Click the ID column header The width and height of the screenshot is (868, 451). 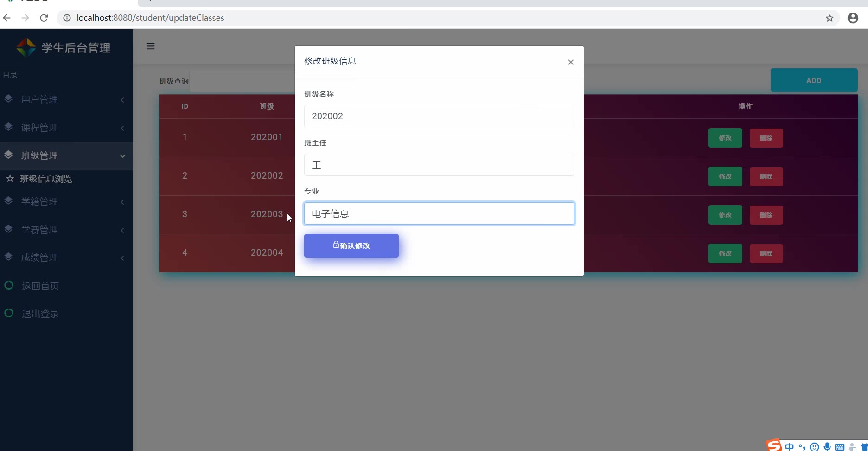click(x=185, y=106)
